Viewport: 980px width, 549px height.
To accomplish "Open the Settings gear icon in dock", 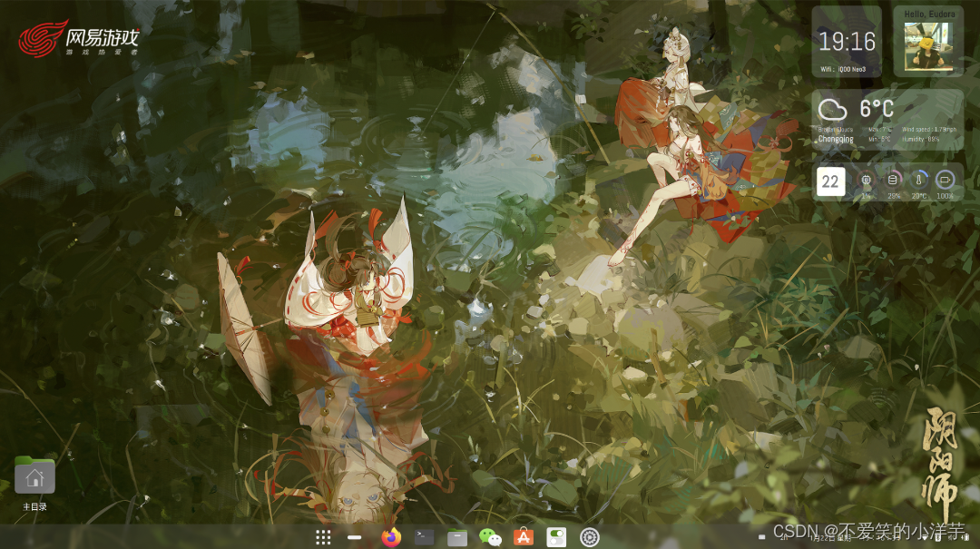I will (590, 537).
